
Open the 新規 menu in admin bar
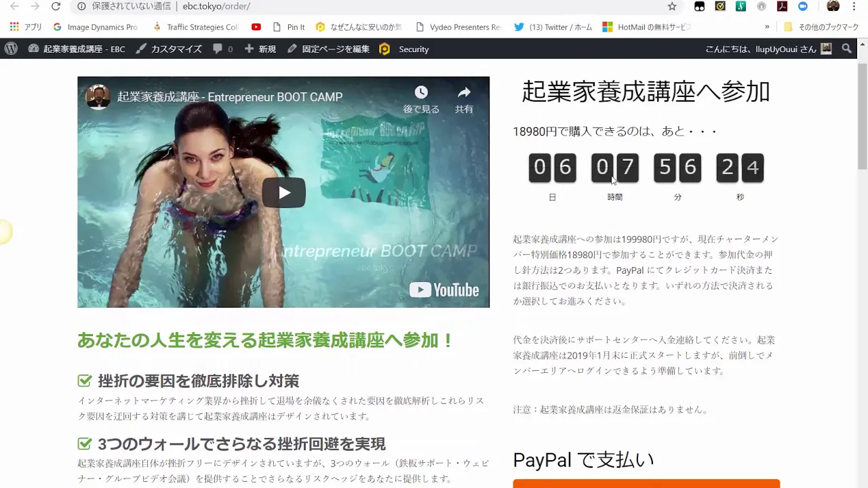pos(260,49)
